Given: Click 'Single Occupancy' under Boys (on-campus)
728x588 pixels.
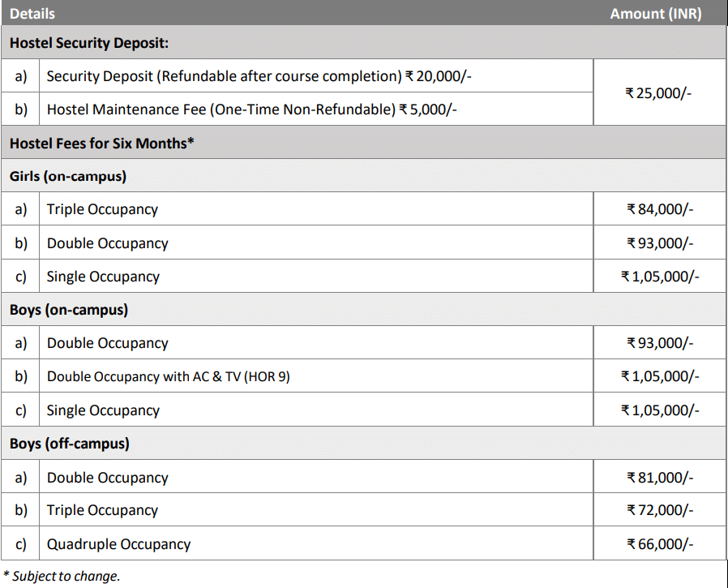Looking at the screenshot, I should click(103, 410).
